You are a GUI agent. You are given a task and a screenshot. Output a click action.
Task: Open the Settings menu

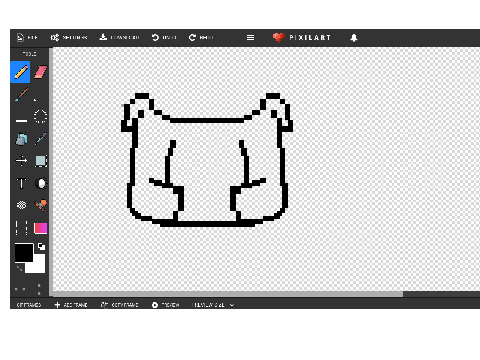click(x=69, y=38)
